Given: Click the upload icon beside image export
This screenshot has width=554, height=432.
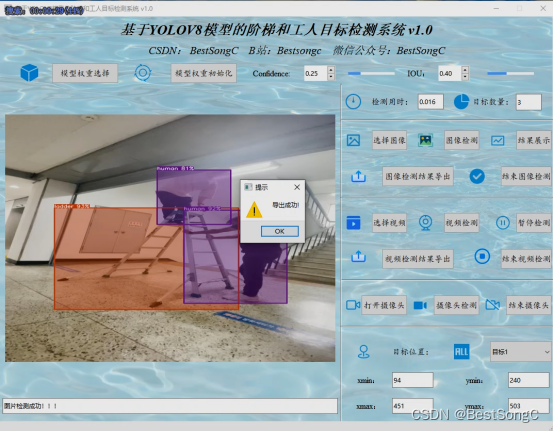Looking at the screenshot, I should (x=358, y=176).
